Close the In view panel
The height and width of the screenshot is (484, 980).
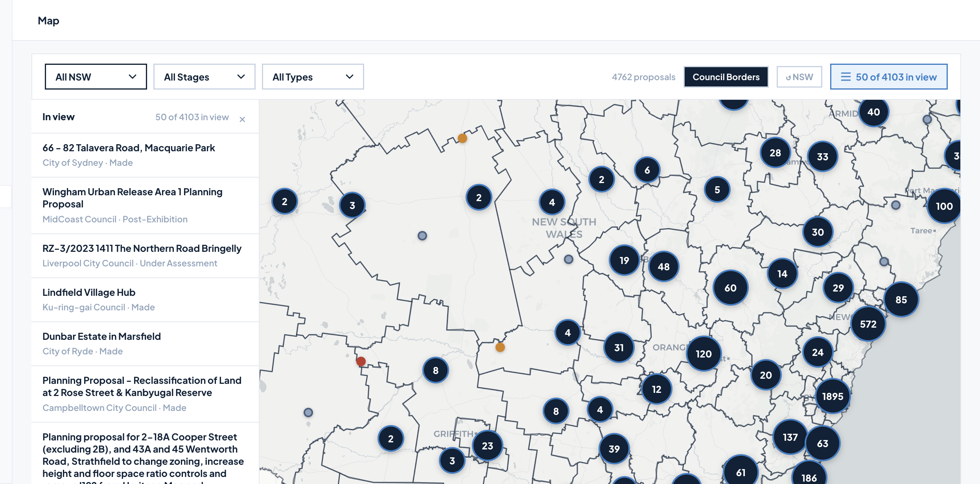point(242,119)
